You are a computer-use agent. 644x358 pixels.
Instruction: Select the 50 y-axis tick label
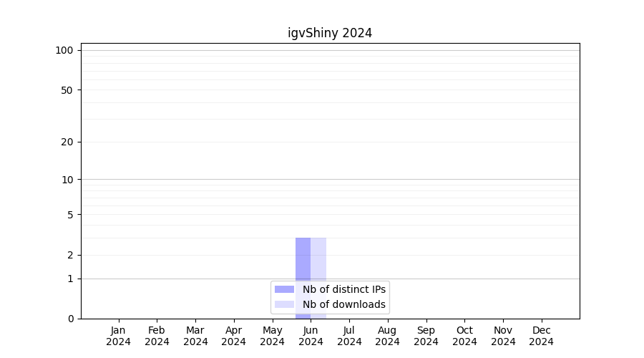[x=67, y=90]
